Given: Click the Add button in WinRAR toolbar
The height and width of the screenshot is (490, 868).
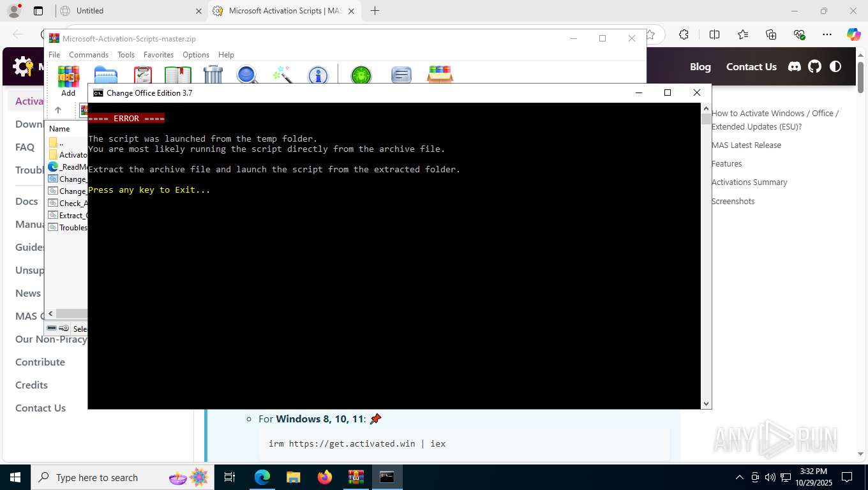Looking at the screenshot, I should (x=68, y=80).
